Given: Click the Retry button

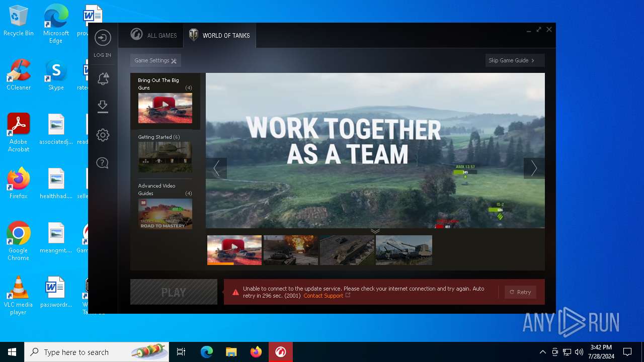Looking at the screenshot, I should pos(520,292).
